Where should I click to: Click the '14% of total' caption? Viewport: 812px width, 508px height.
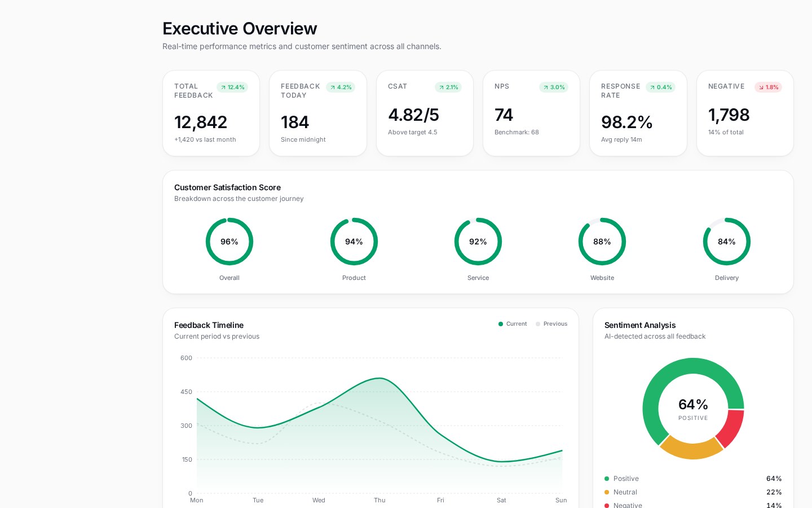click(x=726, y=132)
